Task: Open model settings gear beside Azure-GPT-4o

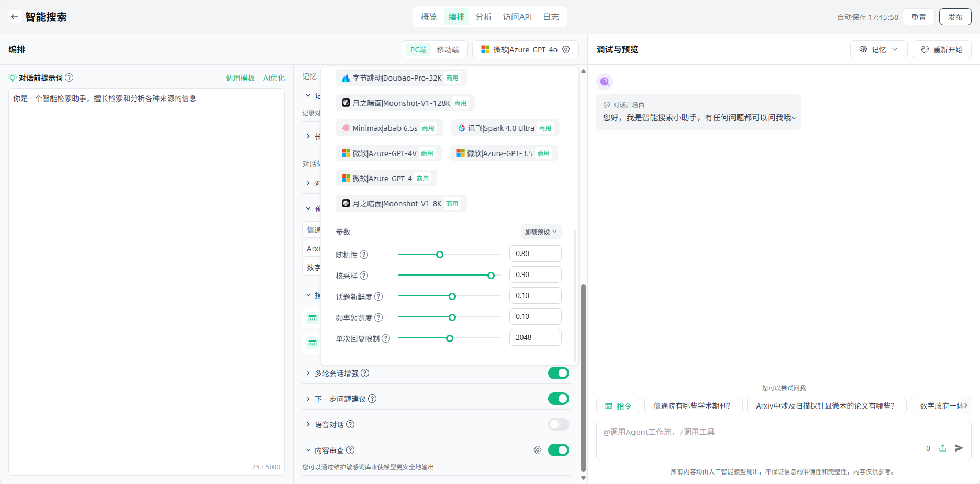Action: (566, 49)
